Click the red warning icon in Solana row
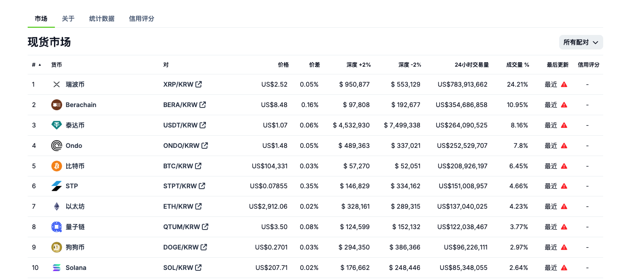644x279 pixels. tap(564, 268)
